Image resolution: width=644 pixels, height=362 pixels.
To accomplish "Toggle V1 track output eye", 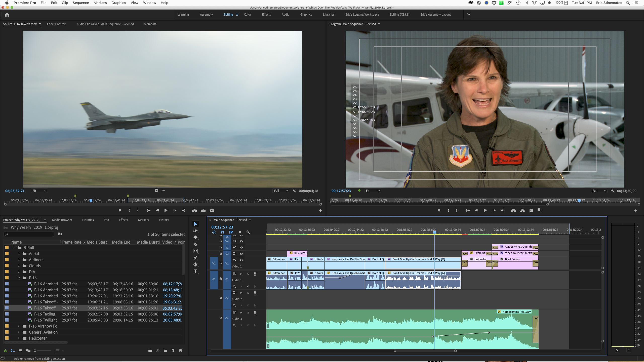I will click(x=241, y=260).
